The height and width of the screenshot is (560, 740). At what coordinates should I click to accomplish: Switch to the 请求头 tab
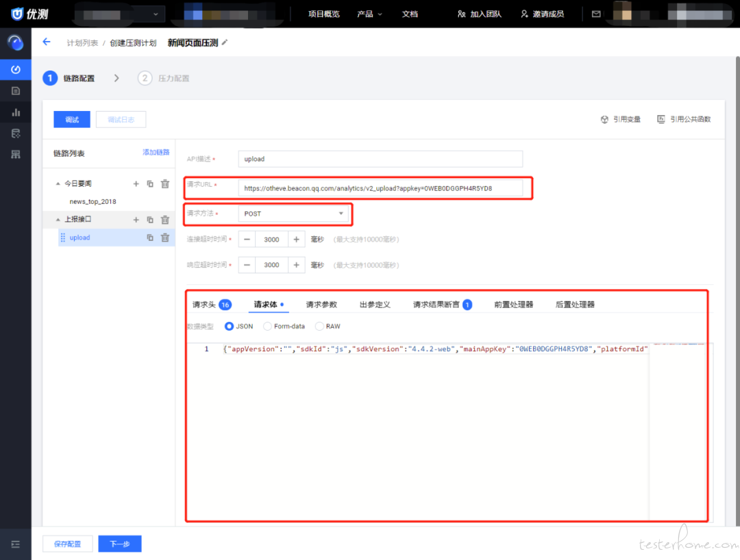(x=204, y=305)
